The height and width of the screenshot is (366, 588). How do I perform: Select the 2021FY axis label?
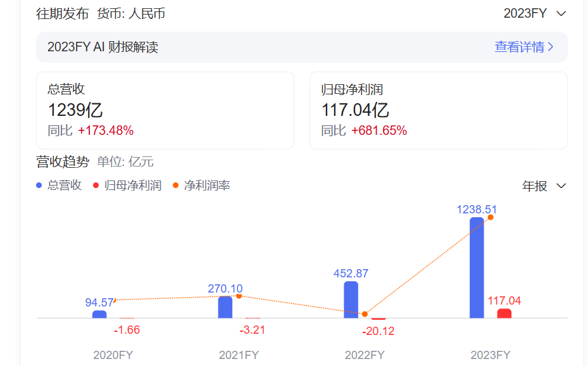click(x=239, y=355)
